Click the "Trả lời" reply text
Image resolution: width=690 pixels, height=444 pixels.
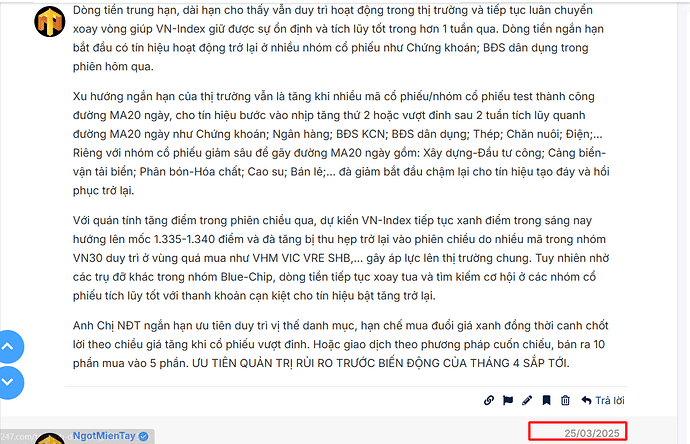point(609,400)
